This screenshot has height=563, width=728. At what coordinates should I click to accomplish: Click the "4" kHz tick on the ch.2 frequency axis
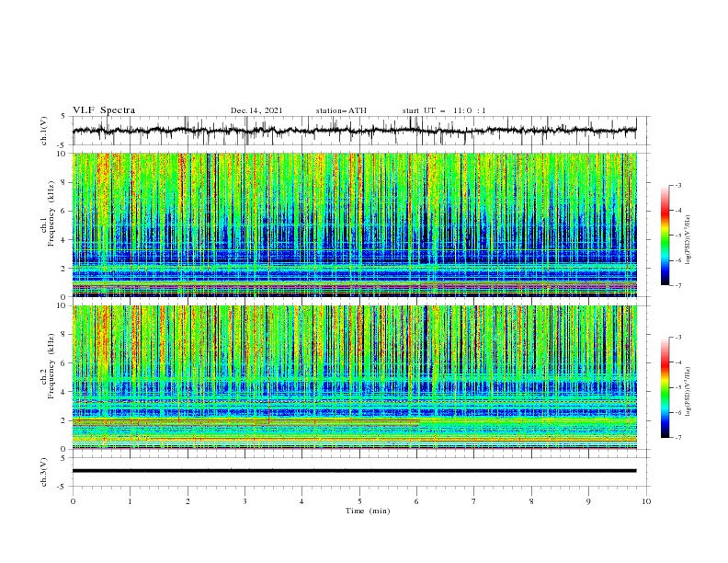[65, 392]
